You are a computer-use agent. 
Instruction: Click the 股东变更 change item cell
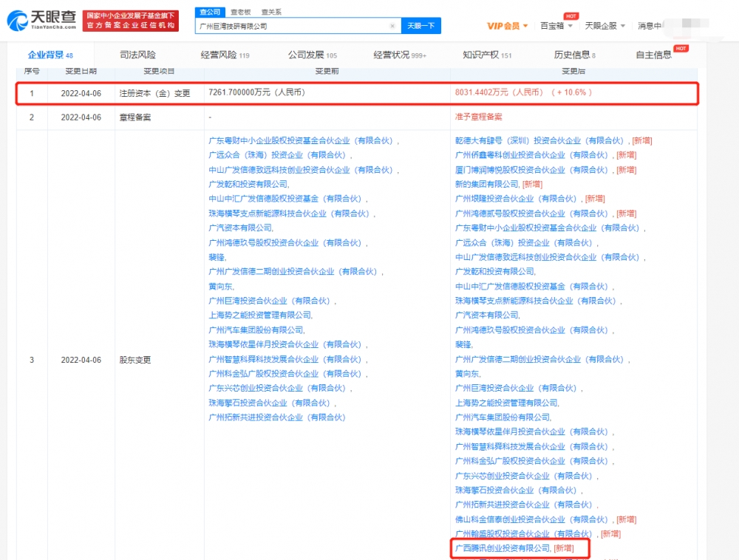134,360
